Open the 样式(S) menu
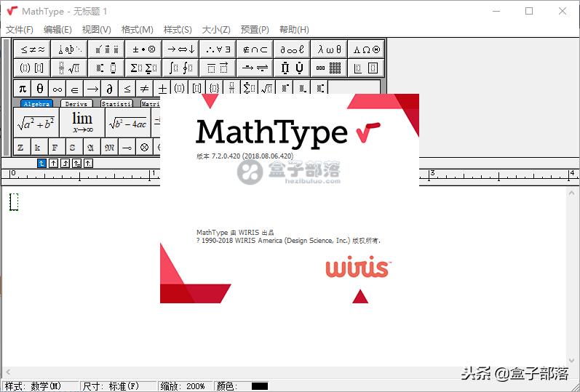 [x=177, y=30]
